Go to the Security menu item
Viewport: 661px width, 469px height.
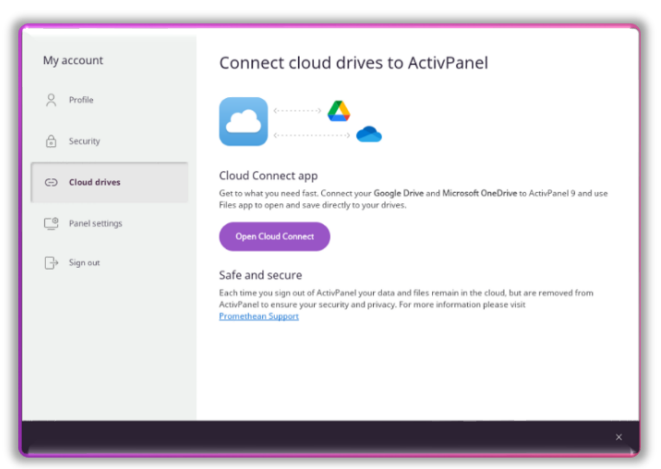[84, 142]
